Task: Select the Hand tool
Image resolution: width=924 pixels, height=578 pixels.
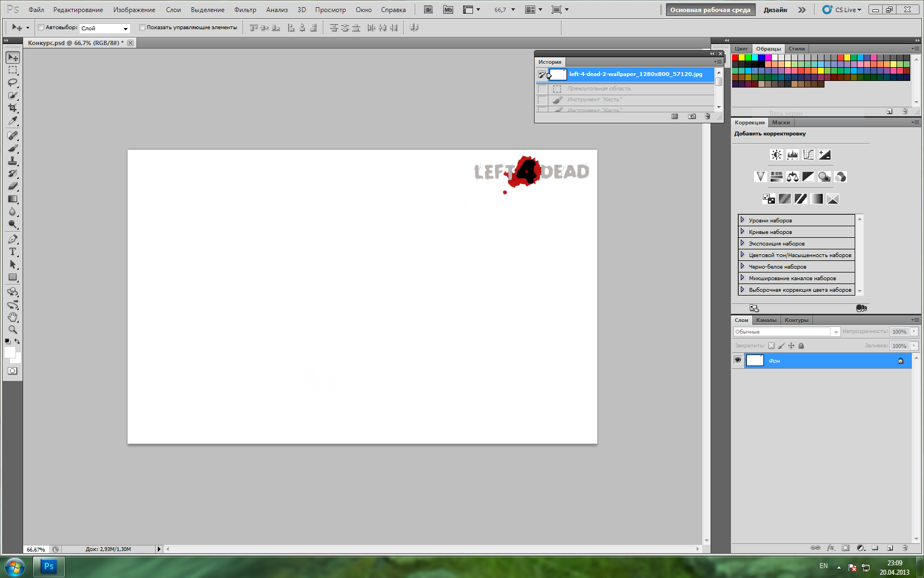Action: [13, 317]
